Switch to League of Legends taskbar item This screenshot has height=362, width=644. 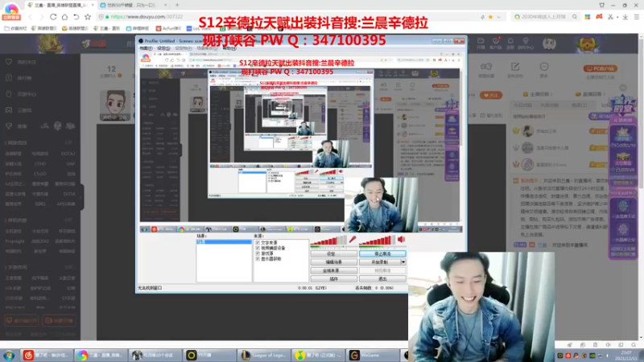click(x=263, y=355)
